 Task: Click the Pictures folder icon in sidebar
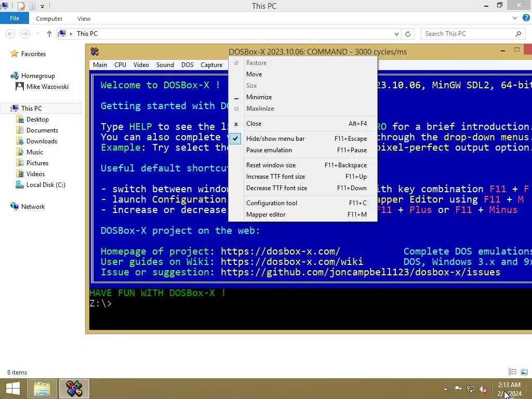tap(20, 163)
